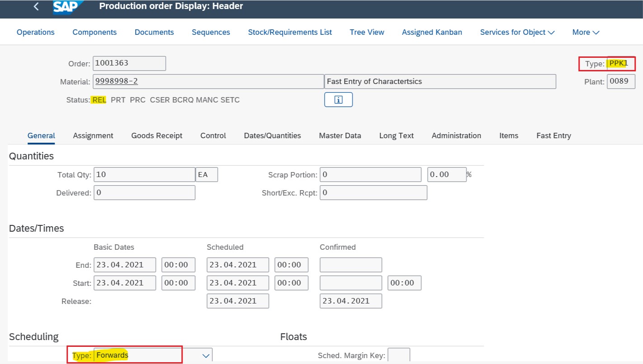This screenshot has width=643, height=364.
Task: Switch to the Fast Entry tab
Action: pos(553,135)
